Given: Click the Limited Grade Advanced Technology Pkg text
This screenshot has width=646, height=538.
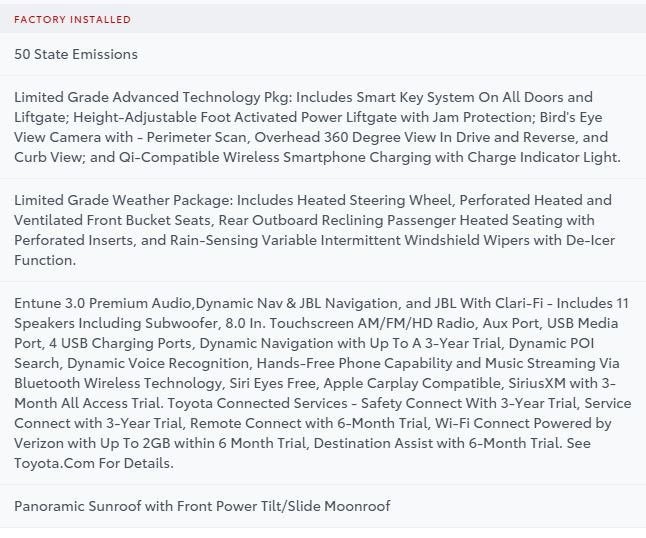Looking at the screenshot, I should click(153, 97).
